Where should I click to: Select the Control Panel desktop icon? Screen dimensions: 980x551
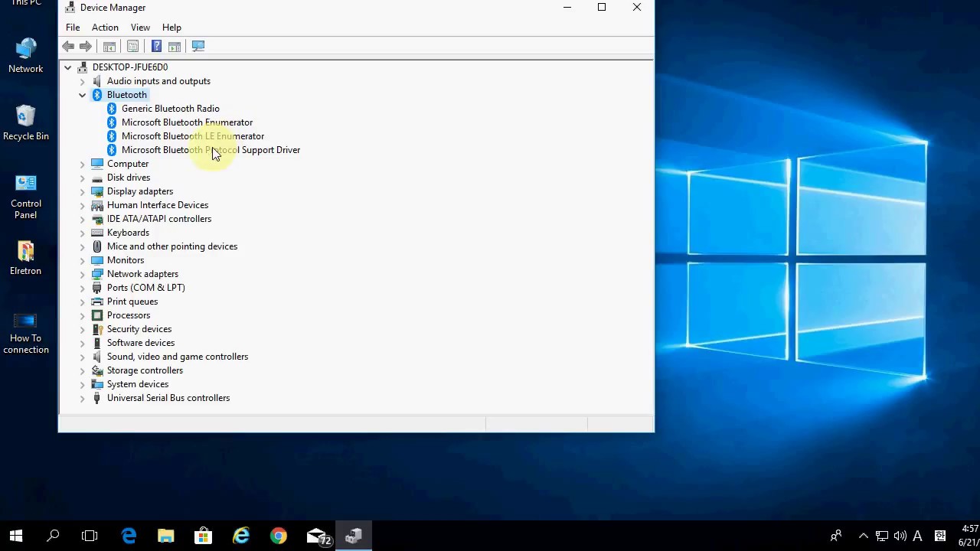click(25, 196)
